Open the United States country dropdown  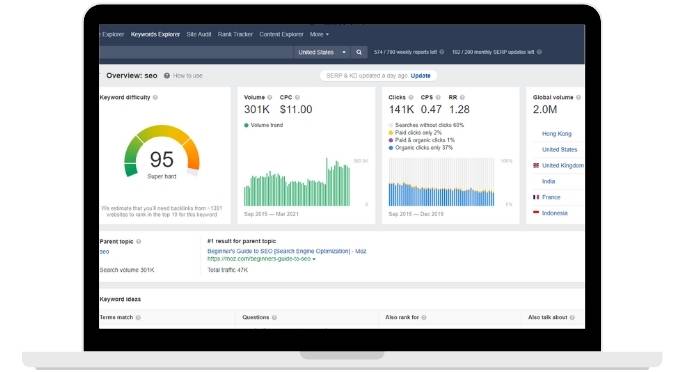tap(322, 52)
